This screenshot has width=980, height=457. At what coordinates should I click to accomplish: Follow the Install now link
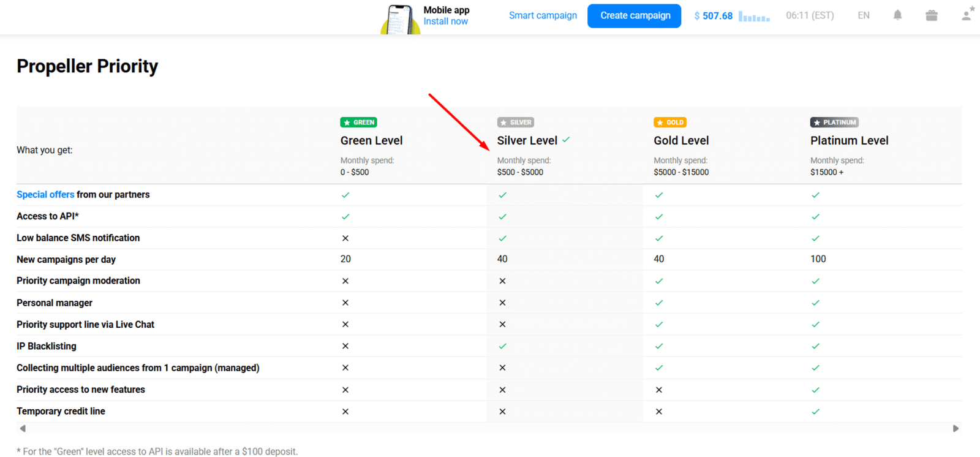[x=445, y=21]
